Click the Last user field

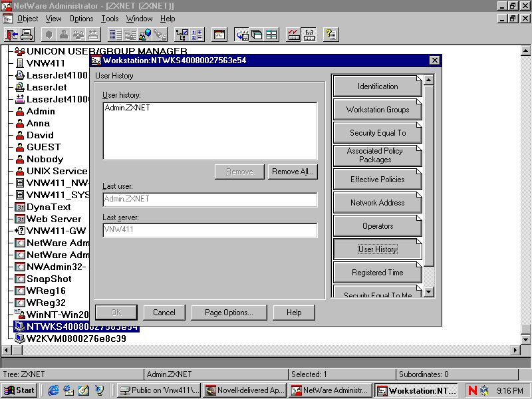[210, 199]
